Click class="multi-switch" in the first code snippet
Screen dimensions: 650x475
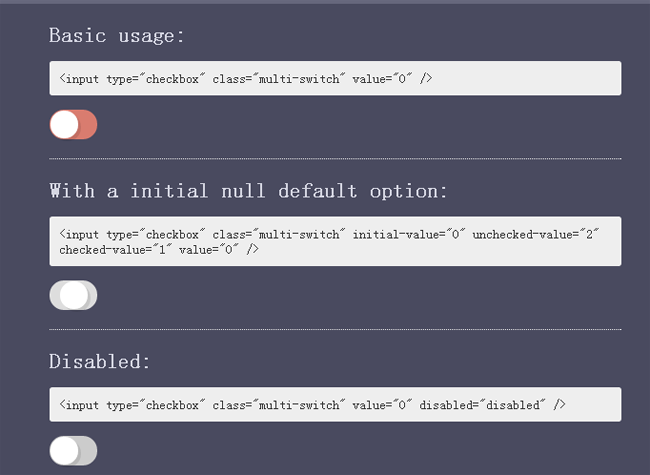click(x=279, y=78)
